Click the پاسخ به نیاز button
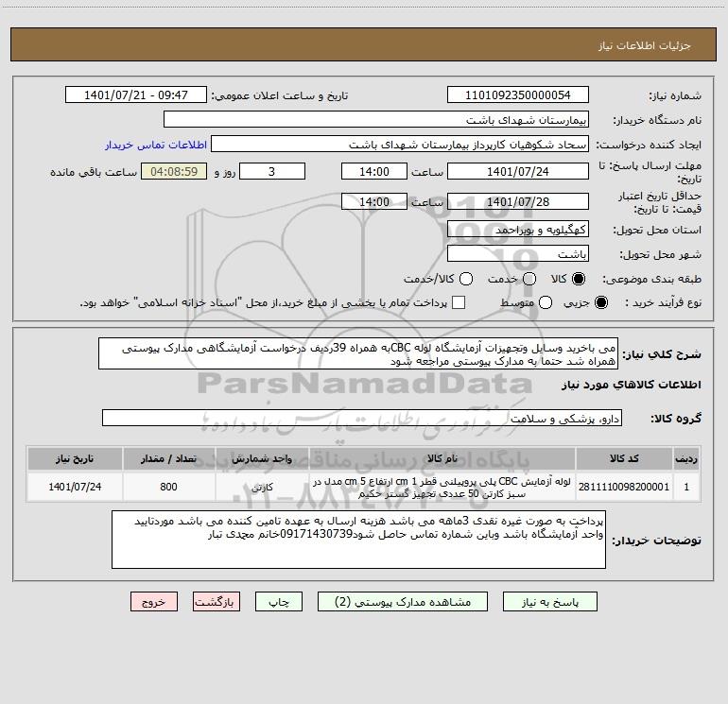 click(x=550, y=602)
